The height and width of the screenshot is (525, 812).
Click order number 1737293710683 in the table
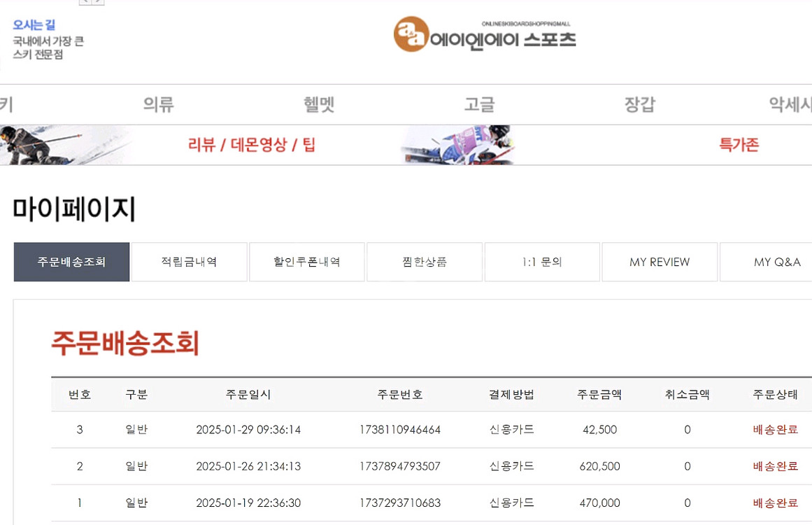click(x=401, y=503)
